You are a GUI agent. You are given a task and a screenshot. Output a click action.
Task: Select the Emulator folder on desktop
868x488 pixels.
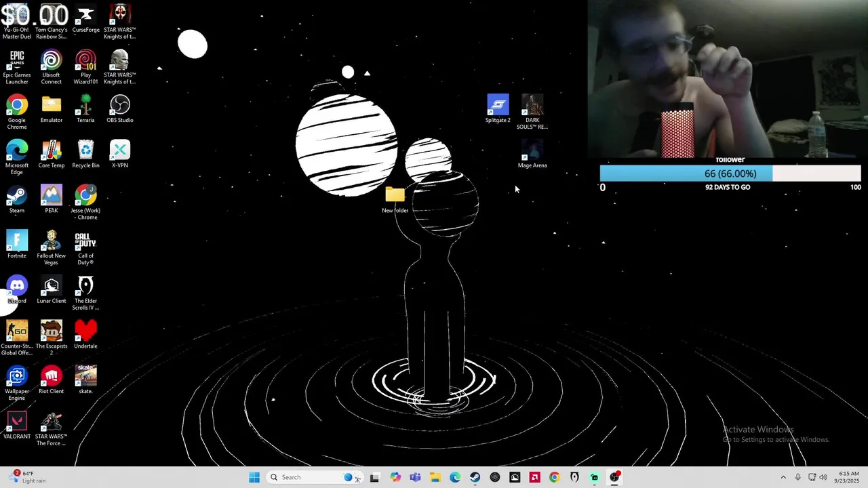tap(52, 109)
